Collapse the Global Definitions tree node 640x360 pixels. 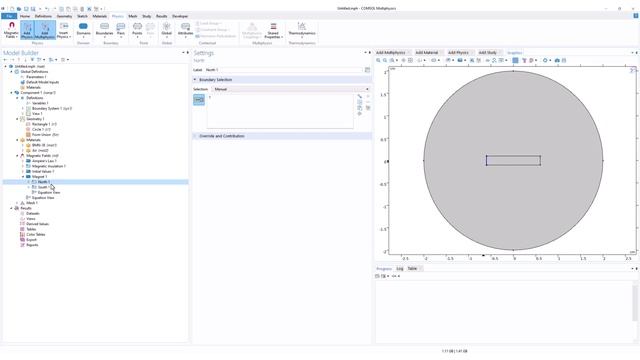tap(11, 71)
